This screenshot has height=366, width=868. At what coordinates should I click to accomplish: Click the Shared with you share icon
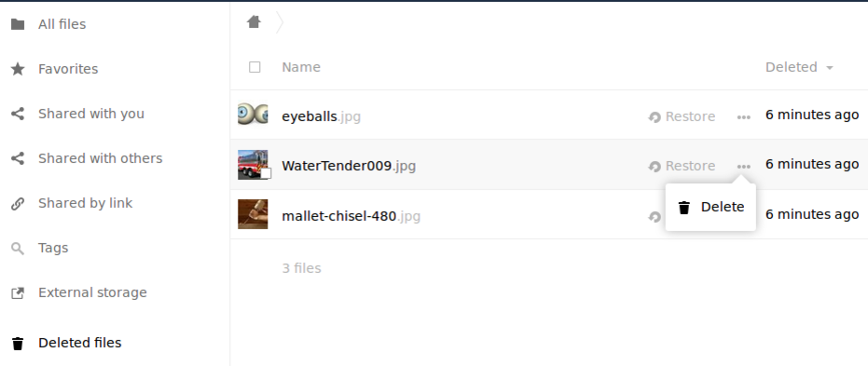pyautogui.click(x=18, y=114)
